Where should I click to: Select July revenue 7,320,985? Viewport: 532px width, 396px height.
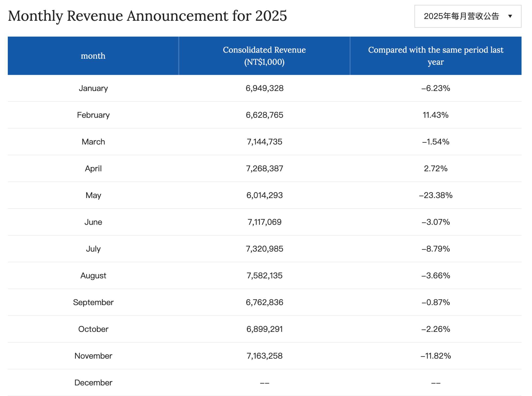point(264,249)
